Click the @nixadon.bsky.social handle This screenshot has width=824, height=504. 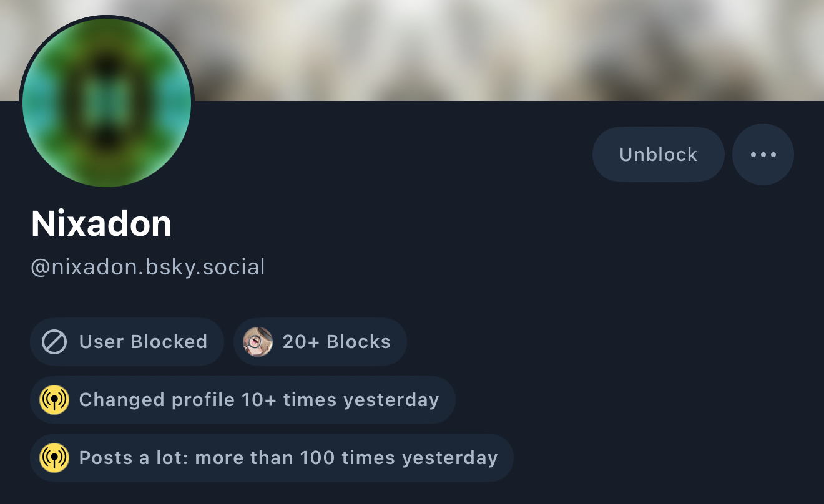[x=148, y=267]
